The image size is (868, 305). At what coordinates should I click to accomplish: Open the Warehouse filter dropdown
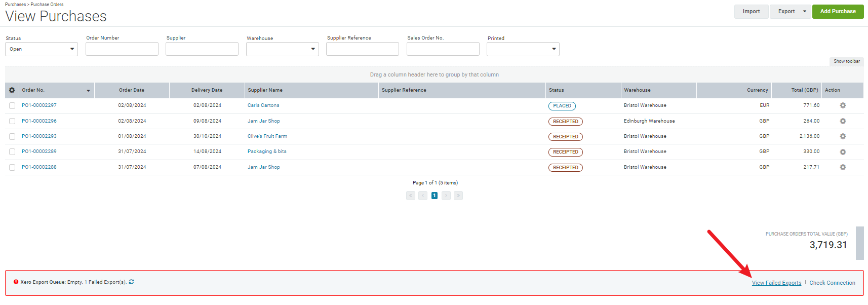tap(283, 49)
